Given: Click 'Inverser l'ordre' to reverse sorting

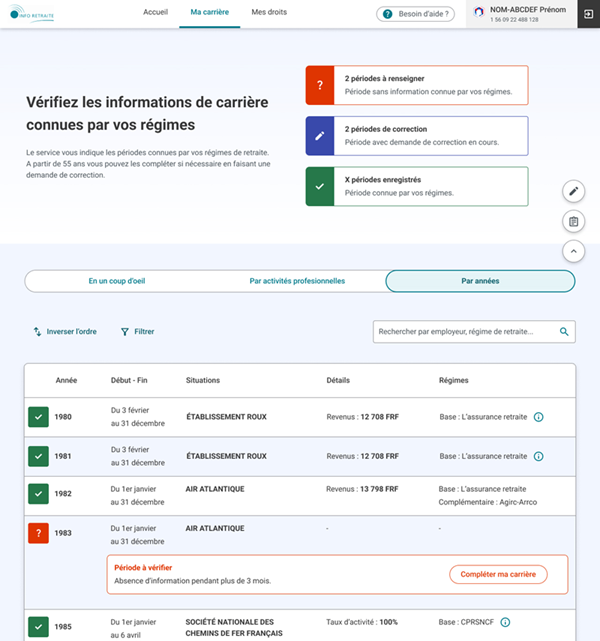Looking at the screenshot, I should (65, 332).
